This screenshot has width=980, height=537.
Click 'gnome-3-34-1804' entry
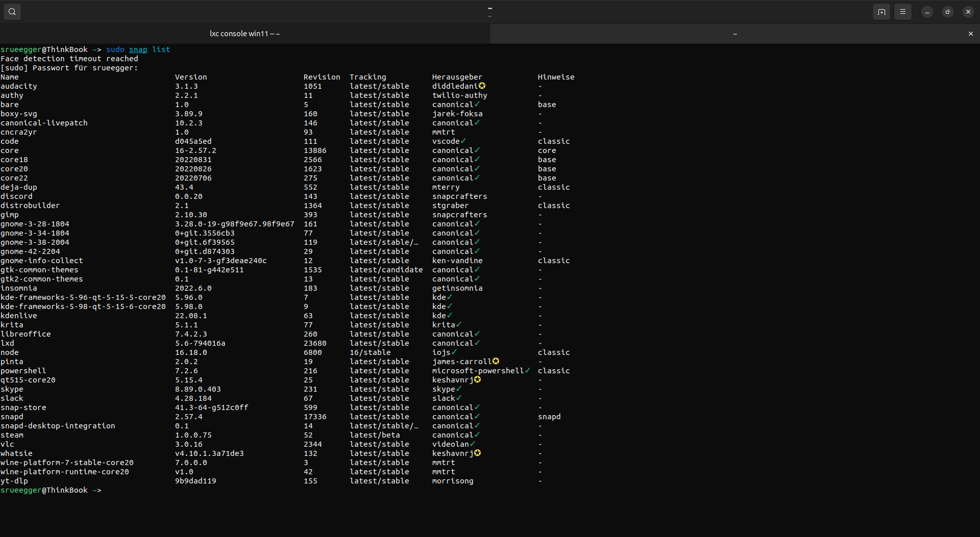coord(35,233)
